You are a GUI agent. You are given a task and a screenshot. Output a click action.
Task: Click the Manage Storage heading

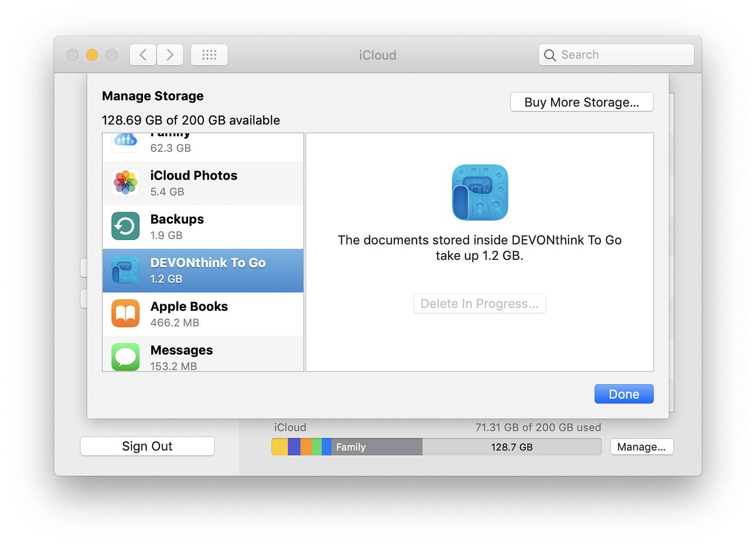[153, 96]
